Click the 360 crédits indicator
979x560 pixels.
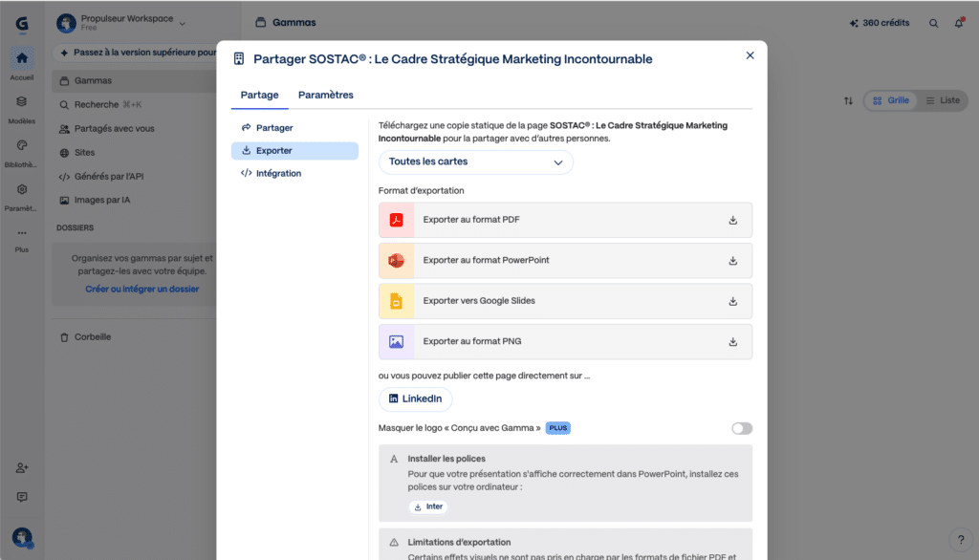click(880, 23)
